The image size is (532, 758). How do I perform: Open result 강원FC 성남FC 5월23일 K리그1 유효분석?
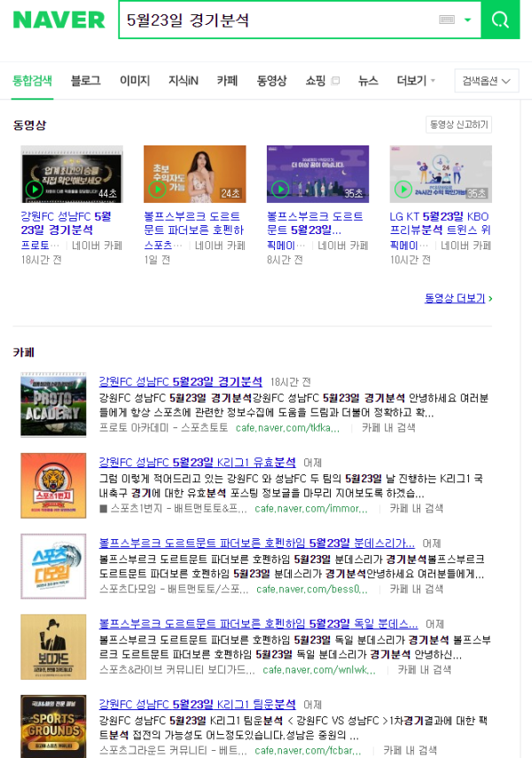point(198,463)
